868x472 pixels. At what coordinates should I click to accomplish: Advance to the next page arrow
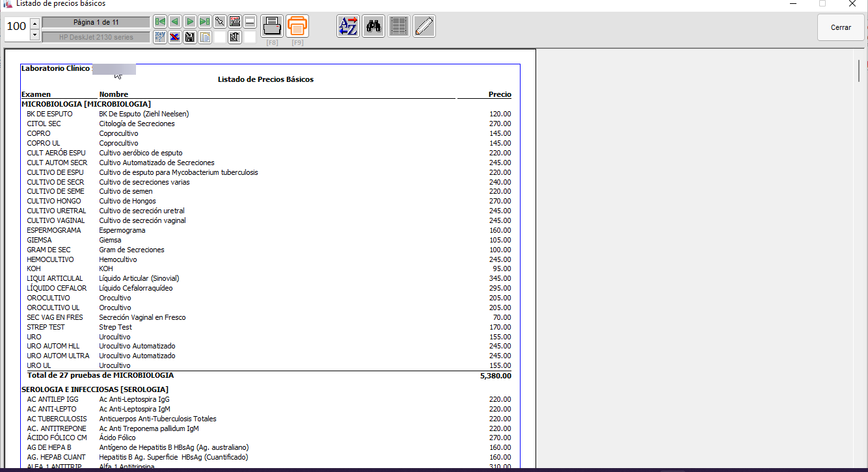[189, 21]
